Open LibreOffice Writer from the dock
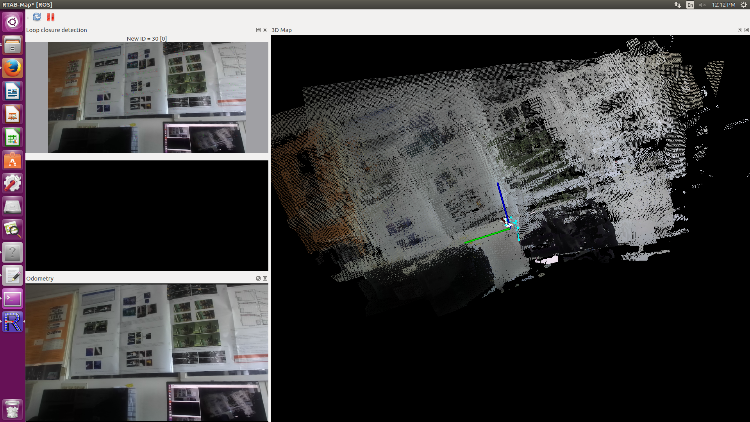The height and width of the screenshot is (422, 750). coord(13,91)
